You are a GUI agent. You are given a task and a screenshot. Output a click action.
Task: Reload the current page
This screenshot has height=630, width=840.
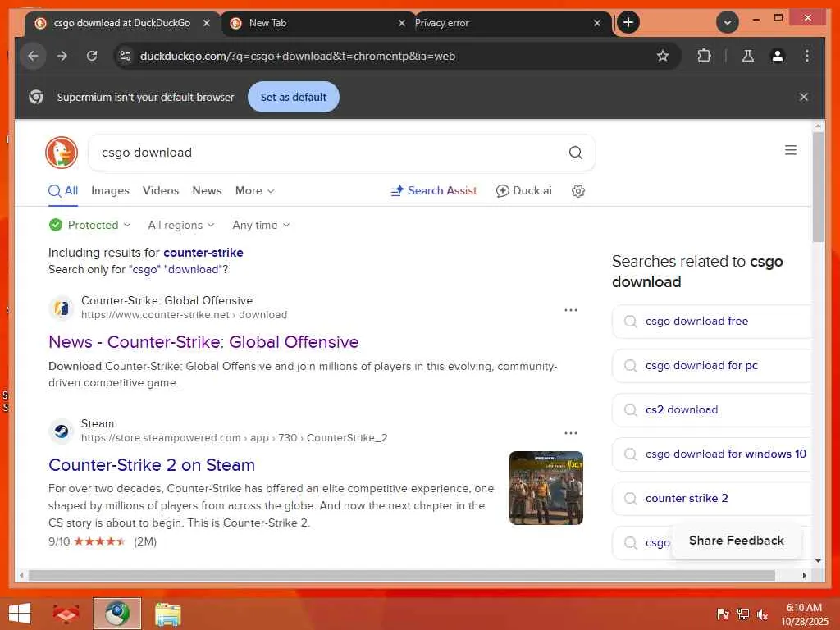click(x=92, y=56)
